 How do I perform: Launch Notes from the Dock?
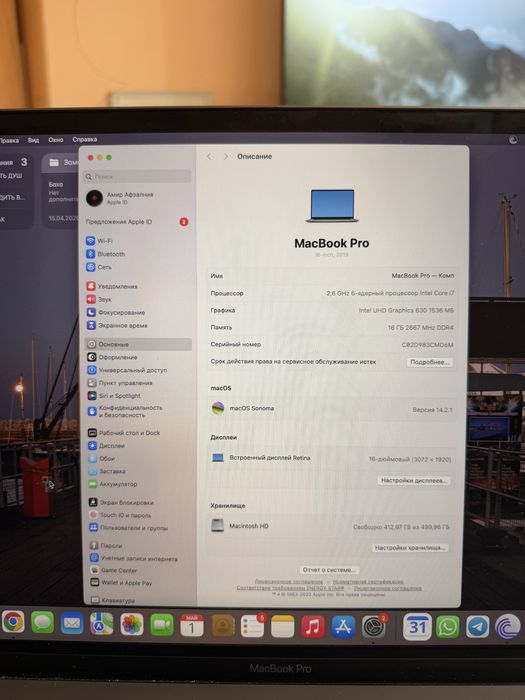[x=283, y=626]
